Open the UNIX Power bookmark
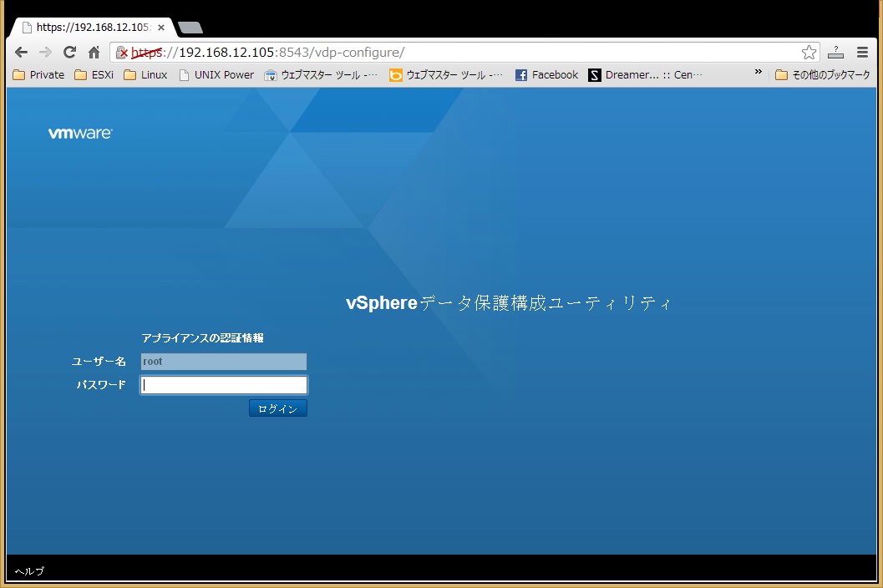Image resolution: width=883 pixels, height=588 pixels. point(216,75)
